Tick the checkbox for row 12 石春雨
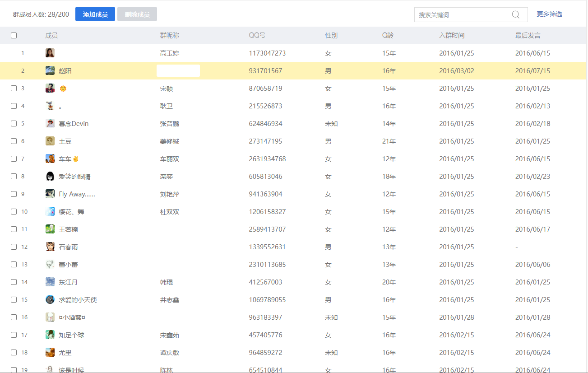588x373 pixels. [x=14, y=247]
